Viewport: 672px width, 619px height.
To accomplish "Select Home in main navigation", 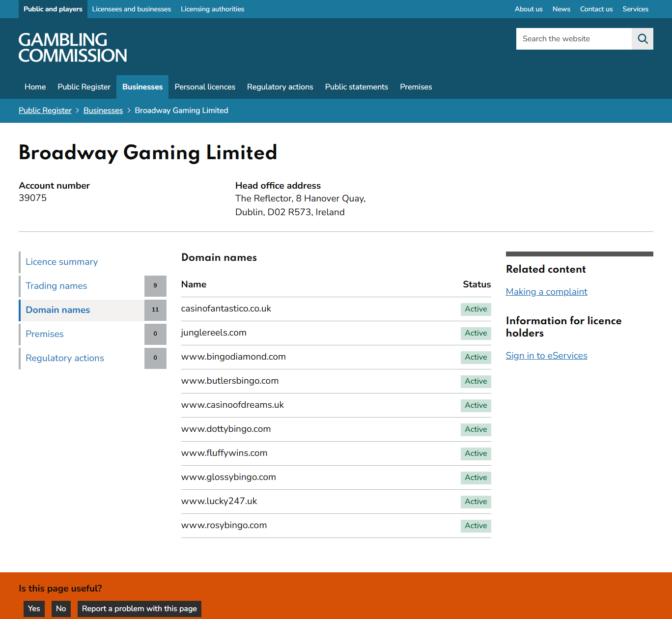I will coord(35,87).
